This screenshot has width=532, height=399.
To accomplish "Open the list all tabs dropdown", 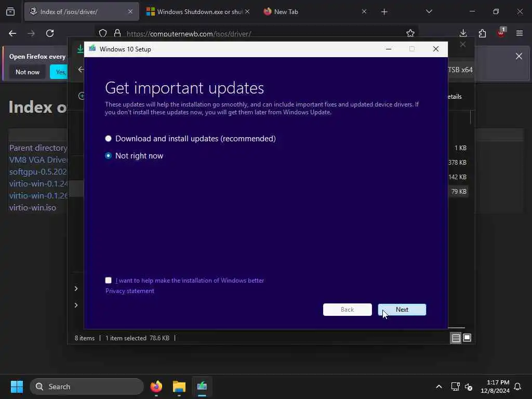I will pos(429,12).
